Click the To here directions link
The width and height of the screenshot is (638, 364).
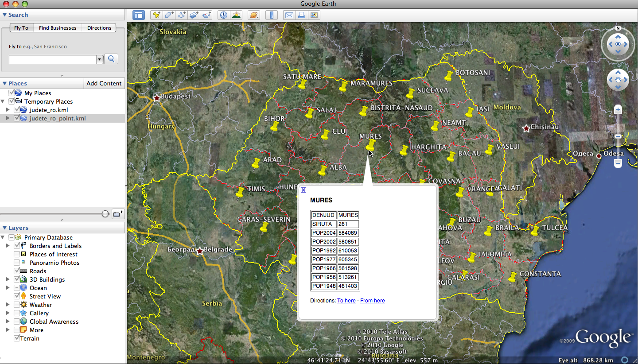tap(346, 301)
